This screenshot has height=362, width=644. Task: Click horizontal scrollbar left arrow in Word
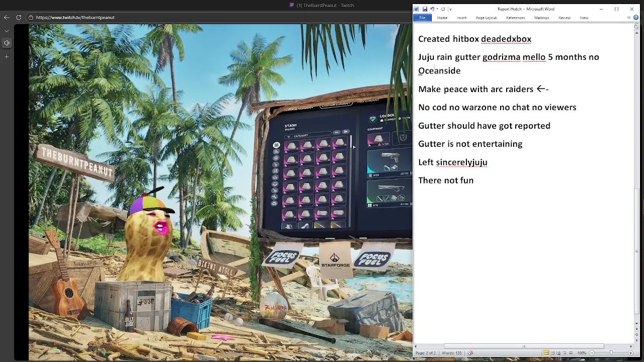tap(416, 346)
